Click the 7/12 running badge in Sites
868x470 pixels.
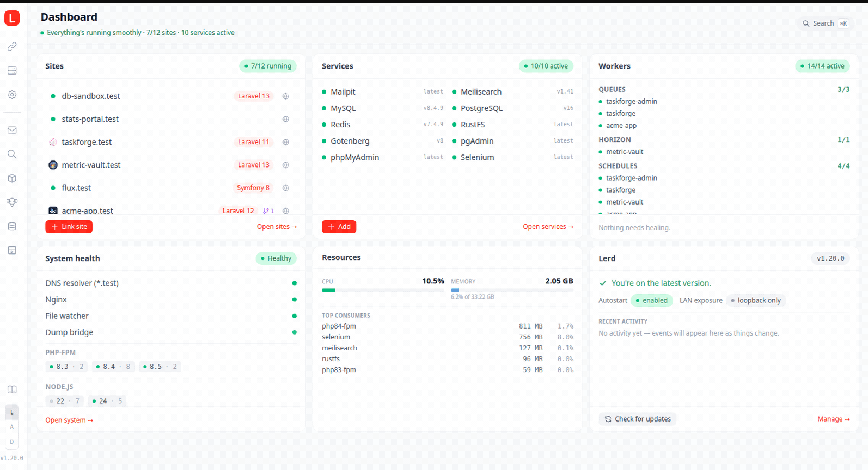(268, 66)
